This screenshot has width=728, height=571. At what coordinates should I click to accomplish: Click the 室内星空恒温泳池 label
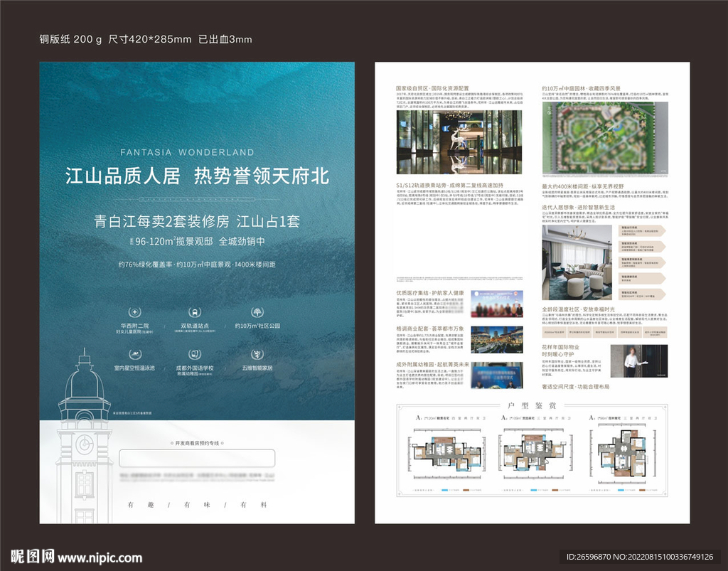point(134,368)
